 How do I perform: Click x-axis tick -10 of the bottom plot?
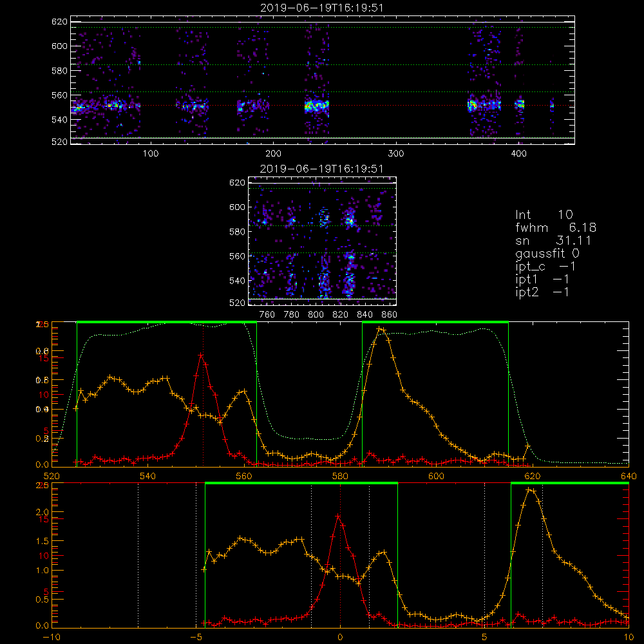(52, 637)
